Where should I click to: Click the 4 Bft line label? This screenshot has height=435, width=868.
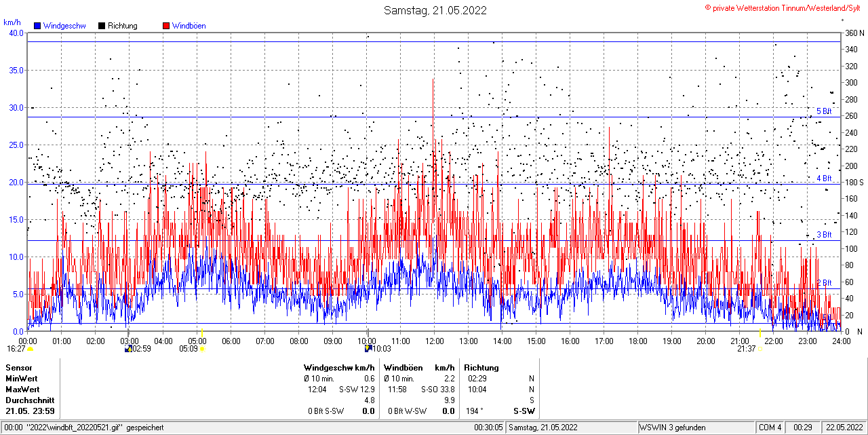point(824,178)
